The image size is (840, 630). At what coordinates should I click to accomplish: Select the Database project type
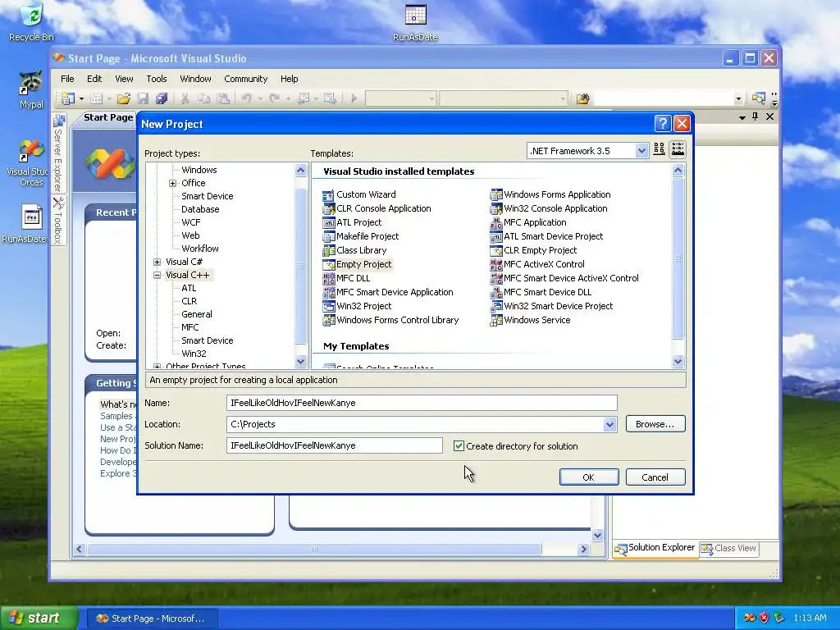(200, 209)
